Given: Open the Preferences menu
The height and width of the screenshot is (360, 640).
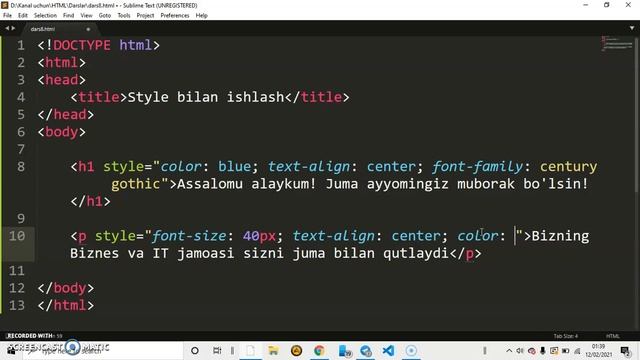Looking at the screenshot, I should [x=175, y=16].
